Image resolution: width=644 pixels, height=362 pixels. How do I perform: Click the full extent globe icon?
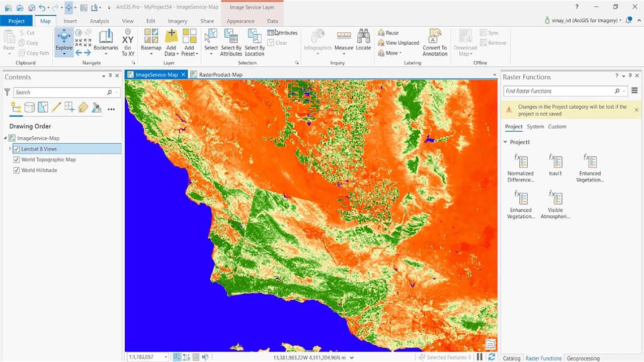(x=78, y=33)
